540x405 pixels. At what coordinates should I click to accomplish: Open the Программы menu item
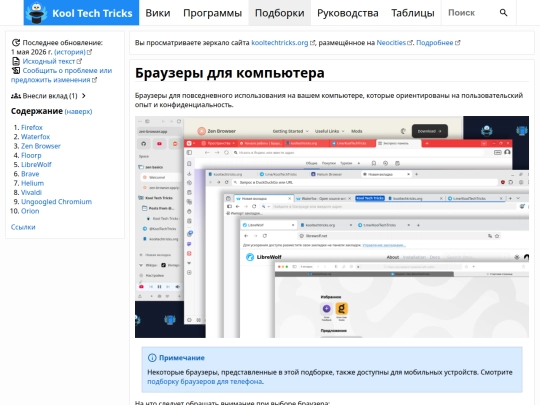tap(212, 13)
